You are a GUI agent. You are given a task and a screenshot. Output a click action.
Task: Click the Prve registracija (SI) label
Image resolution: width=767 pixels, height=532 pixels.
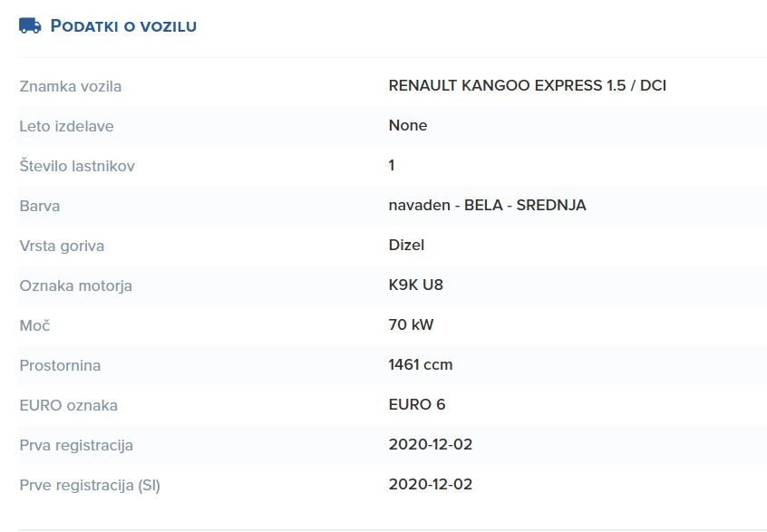point(90,485)
